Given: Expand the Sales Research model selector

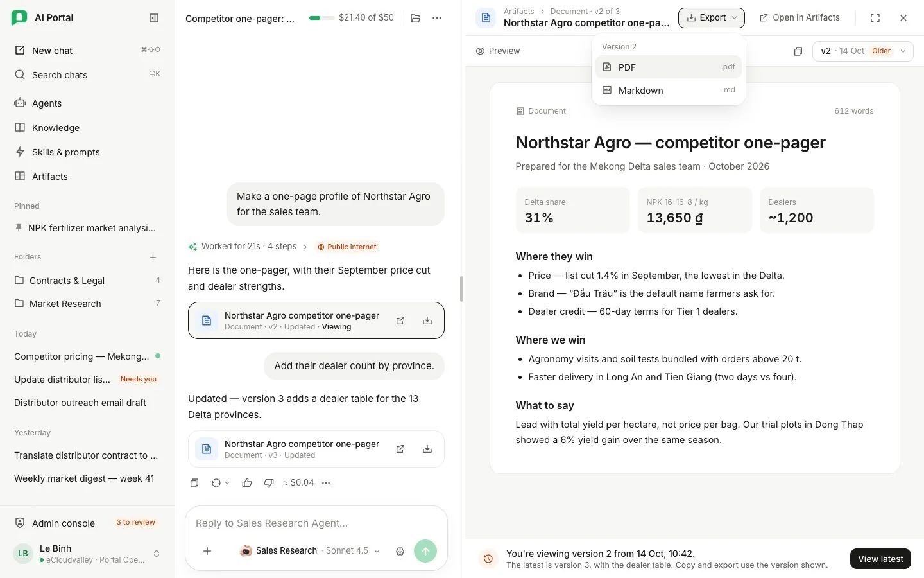Looking at the screenshot, I should (310, 551).
